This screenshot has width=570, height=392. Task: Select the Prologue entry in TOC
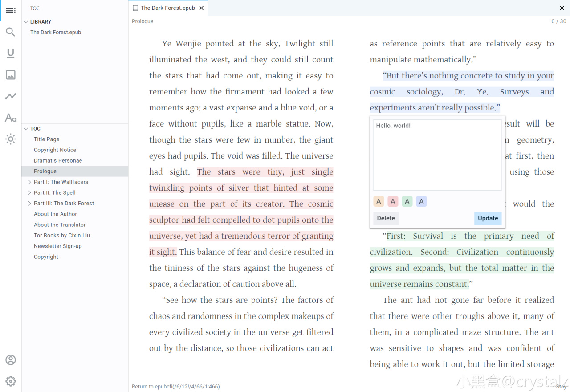click(75, 171)
